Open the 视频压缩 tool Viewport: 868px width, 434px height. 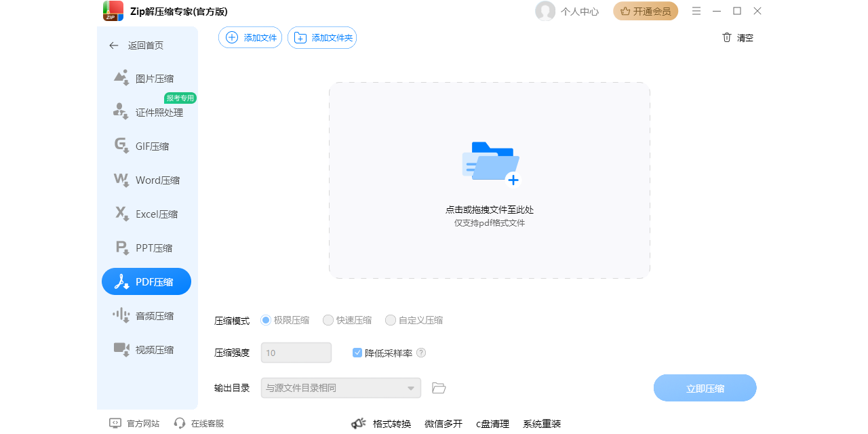(x=146, y=349)
